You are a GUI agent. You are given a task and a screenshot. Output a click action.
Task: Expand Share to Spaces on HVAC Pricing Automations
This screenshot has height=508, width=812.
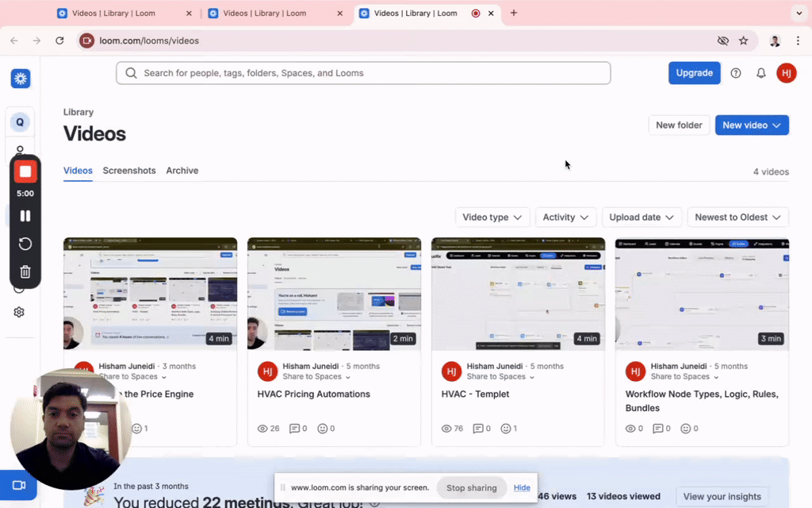pos(316,377)
